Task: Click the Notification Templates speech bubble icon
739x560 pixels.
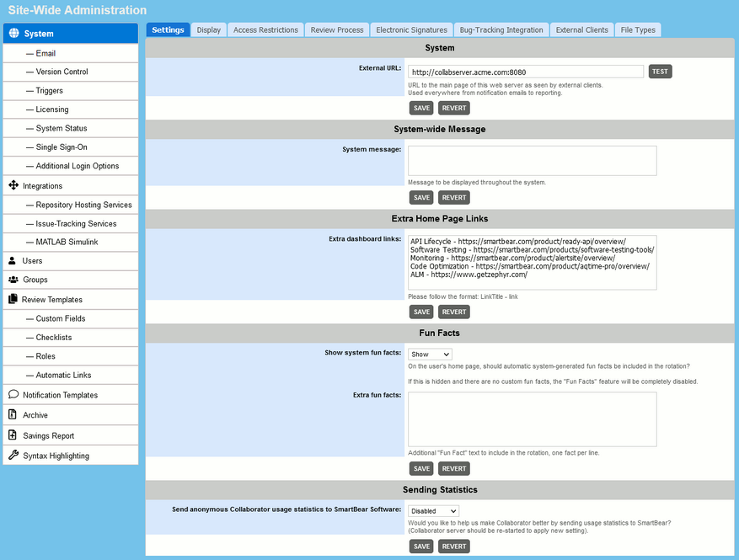Action: (13, 394)
